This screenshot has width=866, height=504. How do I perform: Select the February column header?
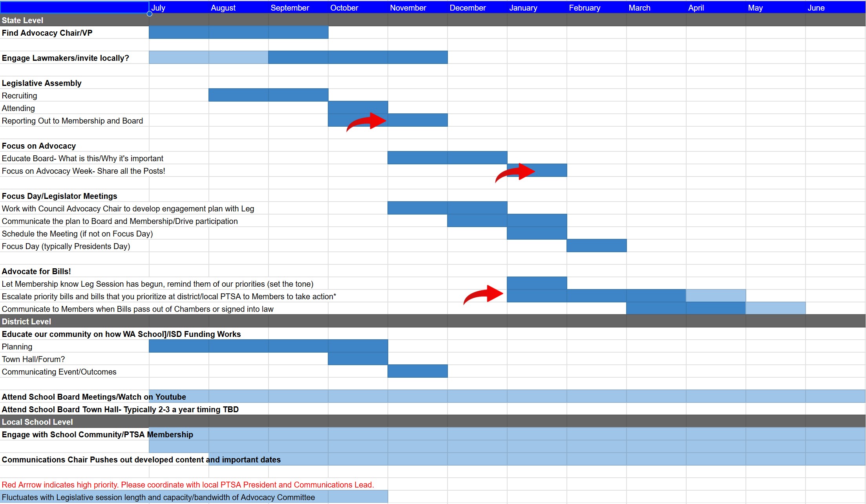pyautogui.click(x=596, y=7)
